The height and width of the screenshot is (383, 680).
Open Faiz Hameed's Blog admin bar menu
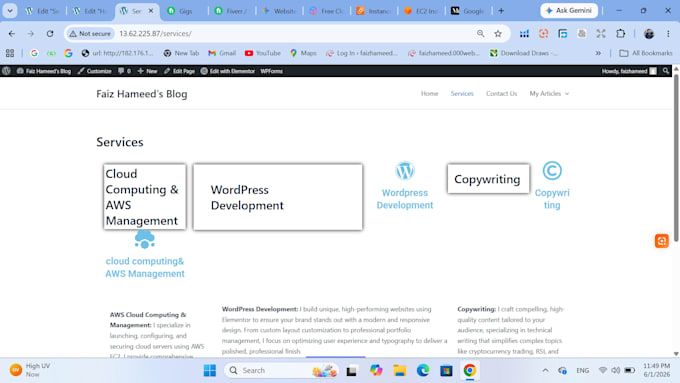click(x=44, y=71)
